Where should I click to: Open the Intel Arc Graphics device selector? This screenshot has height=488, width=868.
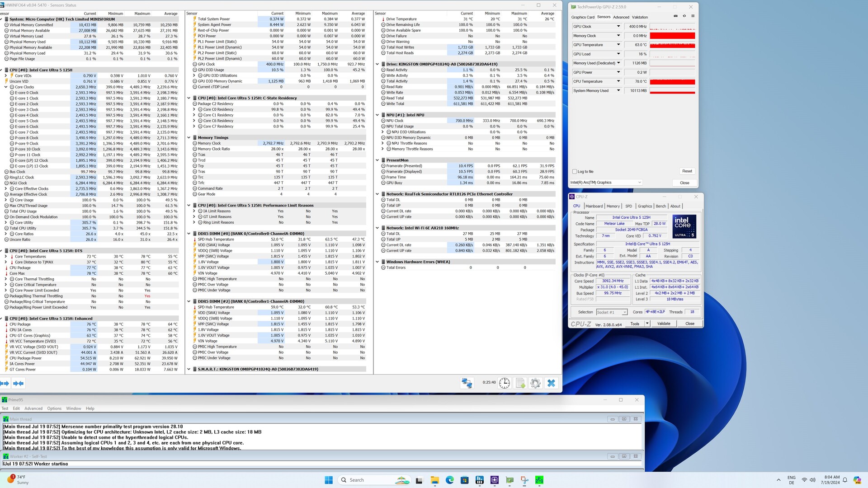click(x=606, y=183)
